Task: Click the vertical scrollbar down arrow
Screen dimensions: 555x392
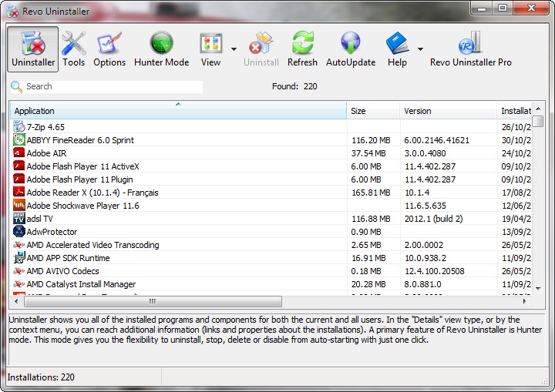Action: 538,288
